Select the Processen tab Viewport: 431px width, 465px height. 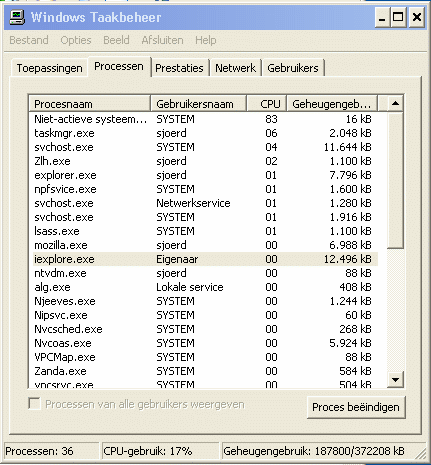pyautogui.click(x=119, y=66)
